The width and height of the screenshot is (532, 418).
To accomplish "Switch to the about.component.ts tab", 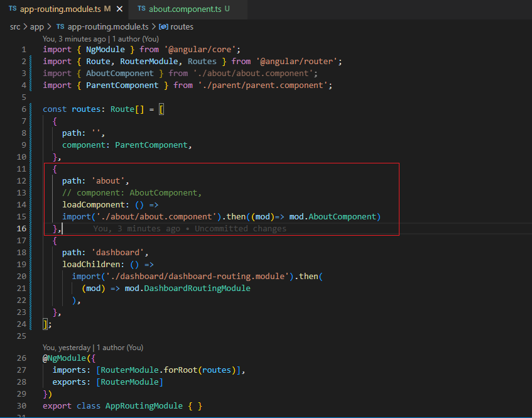I will 185,9.
